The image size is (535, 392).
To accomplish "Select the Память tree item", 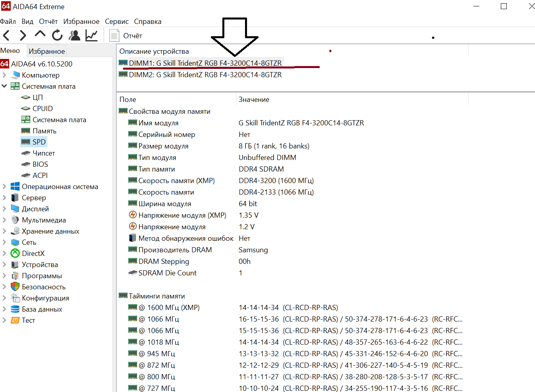I will tap(45, 131).
